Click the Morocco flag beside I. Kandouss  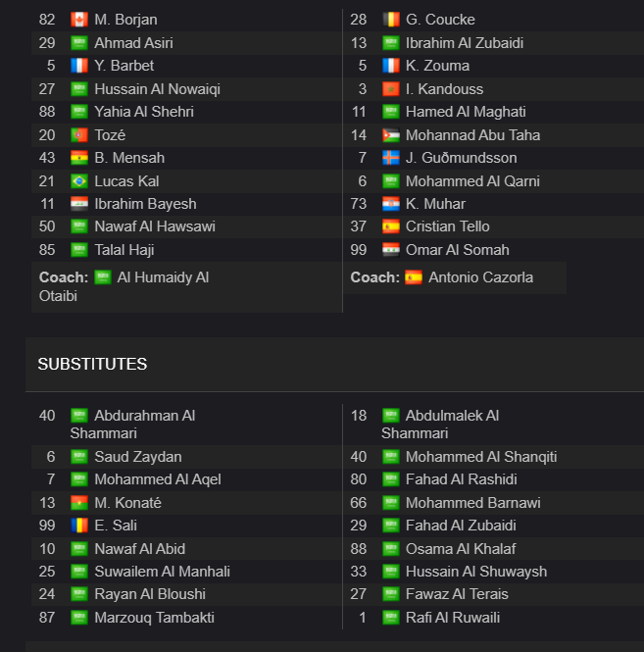coord(391,89)
